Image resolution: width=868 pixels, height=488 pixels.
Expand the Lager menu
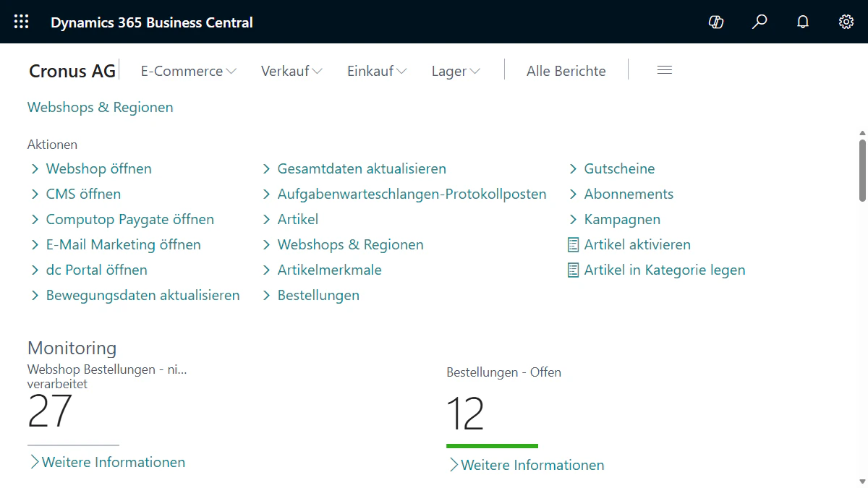coord(456,71)
